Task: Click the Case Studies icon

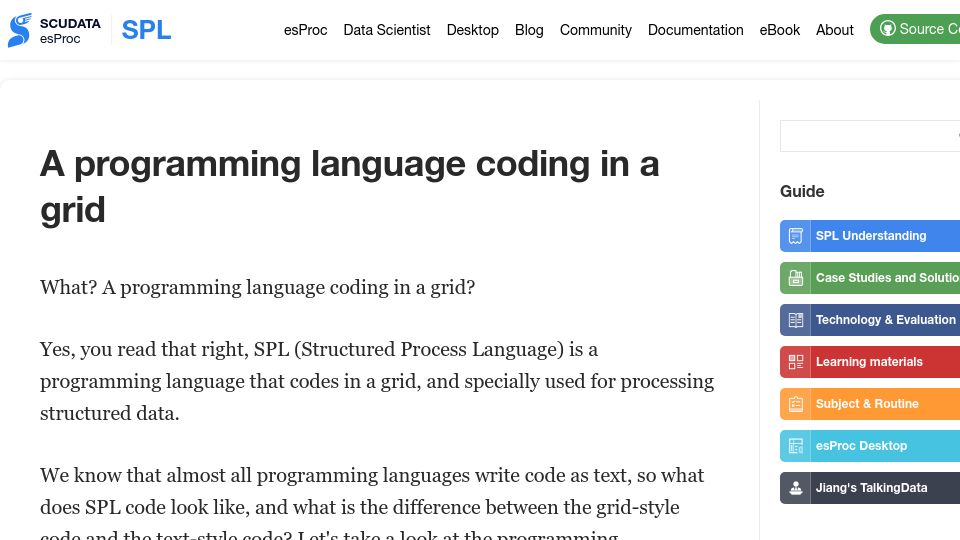Action: (795, 278)
